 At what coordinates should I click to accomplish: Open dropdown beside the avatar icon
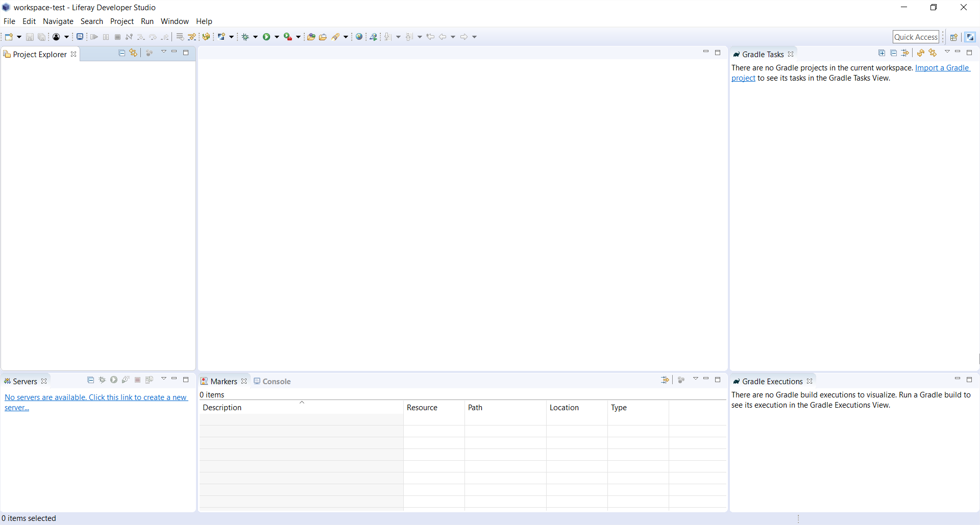pyautogui.click(x=66, y=37)
